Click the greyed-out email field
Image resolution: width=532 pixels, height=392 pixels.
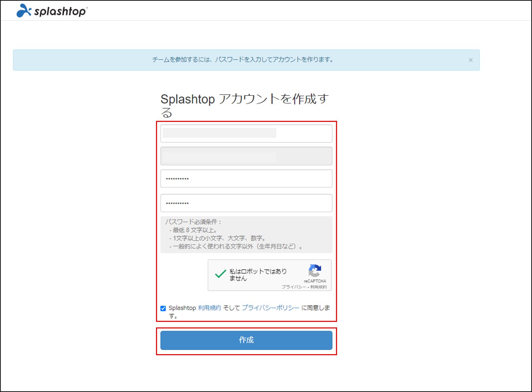(246, 156)
